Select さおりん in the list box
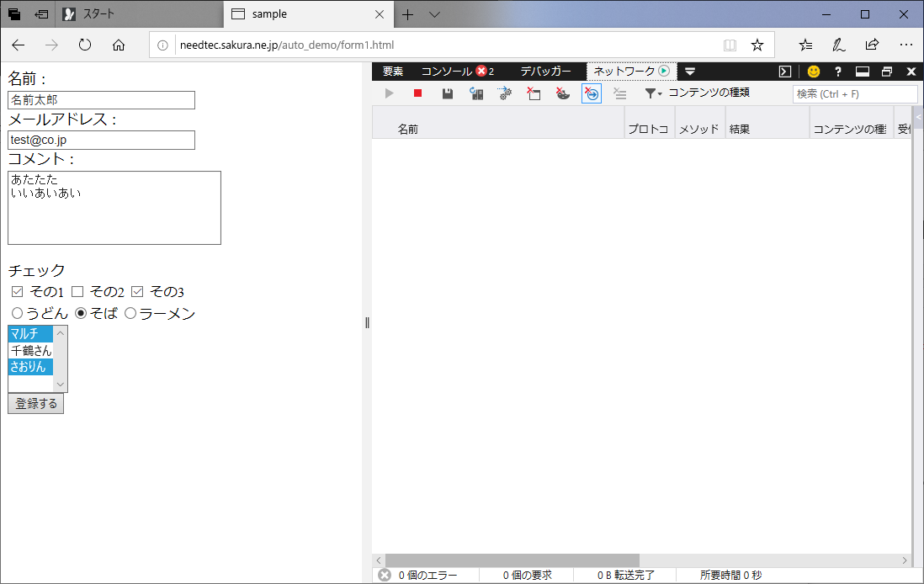The height and width of the screenshot is (584, 924). 30,367
